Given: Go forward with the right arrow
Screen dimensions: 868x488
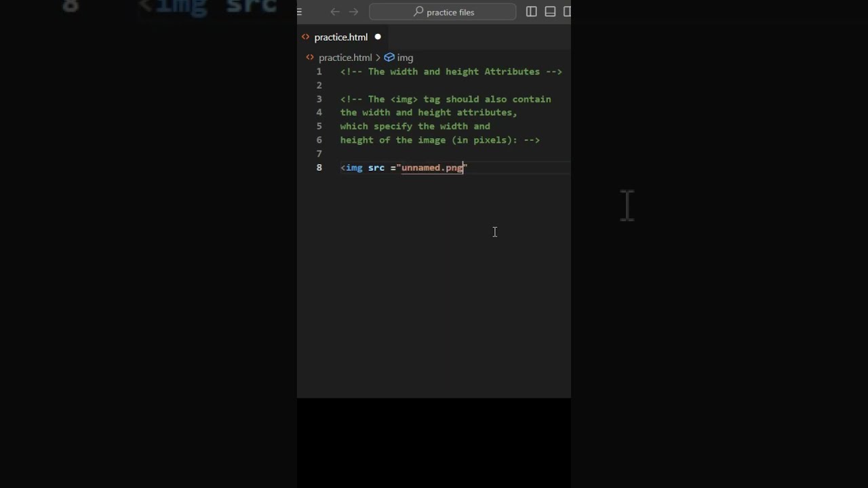Looking at the screenshot, I should coord(353,12).
